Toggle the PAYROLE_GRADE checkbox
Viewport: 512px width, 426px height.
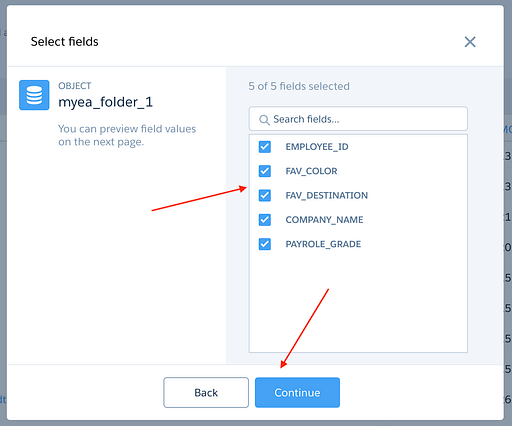(x=265, y=244)
